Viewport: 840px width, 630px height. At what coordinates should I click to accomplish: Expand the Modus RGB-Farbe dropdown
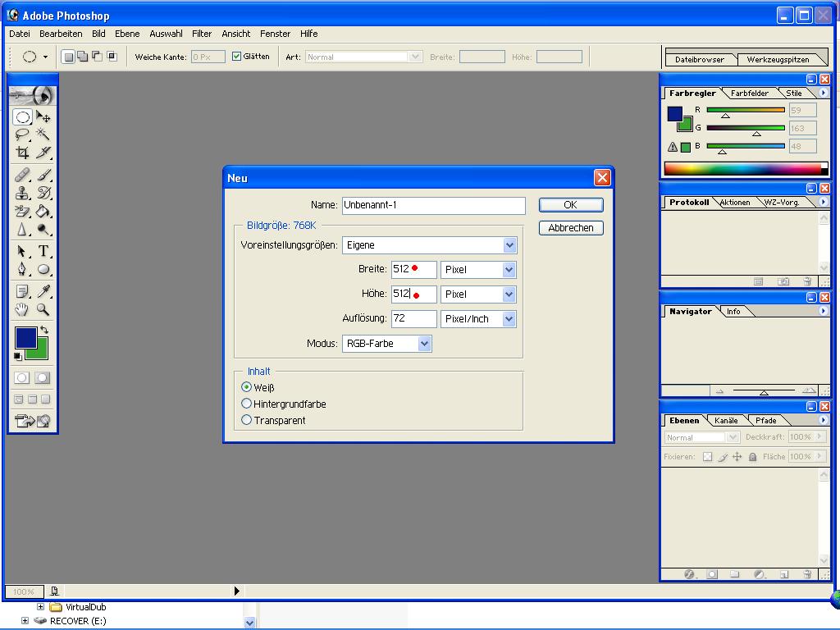pyautogui.click(x=424, y=344)
